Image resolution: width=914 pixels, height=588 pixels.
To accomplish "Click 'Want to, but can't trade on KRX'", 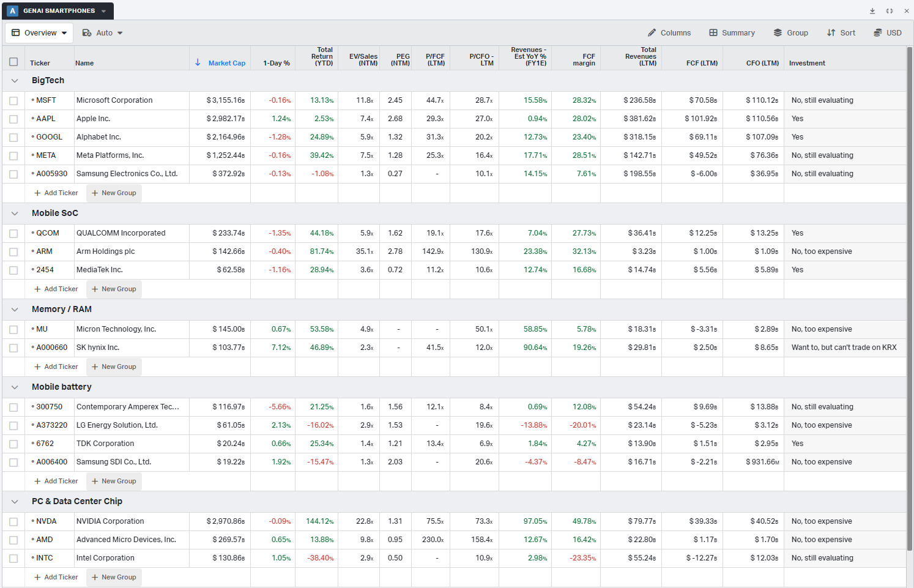I will pos(844,348).
